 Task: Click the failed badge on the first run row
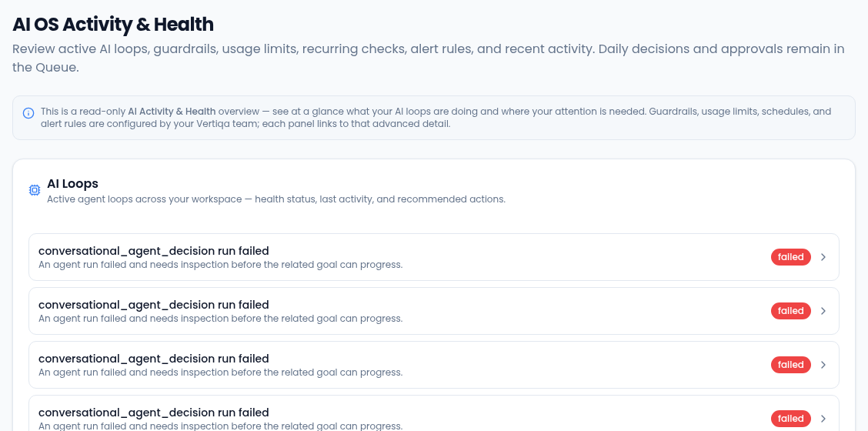[790, 257]
